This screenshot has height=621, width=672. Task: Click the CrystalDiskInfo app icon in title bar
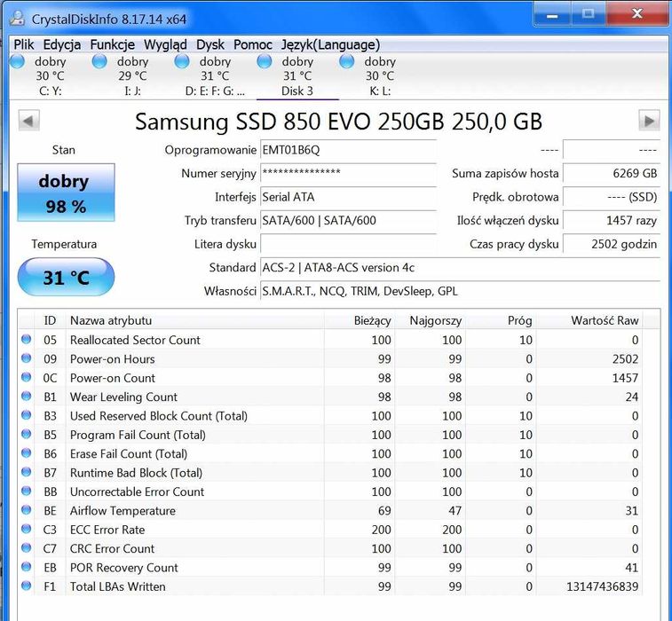coord(18,18)
